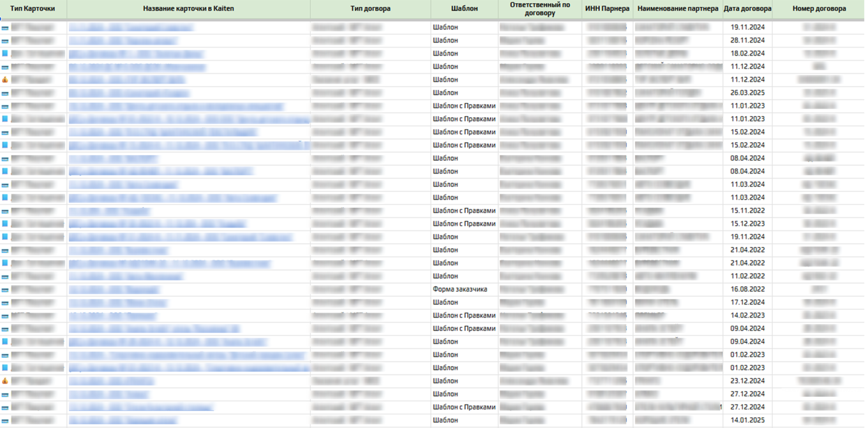Click the blue document icon in the 15.12.2023 row

(5, 224)
